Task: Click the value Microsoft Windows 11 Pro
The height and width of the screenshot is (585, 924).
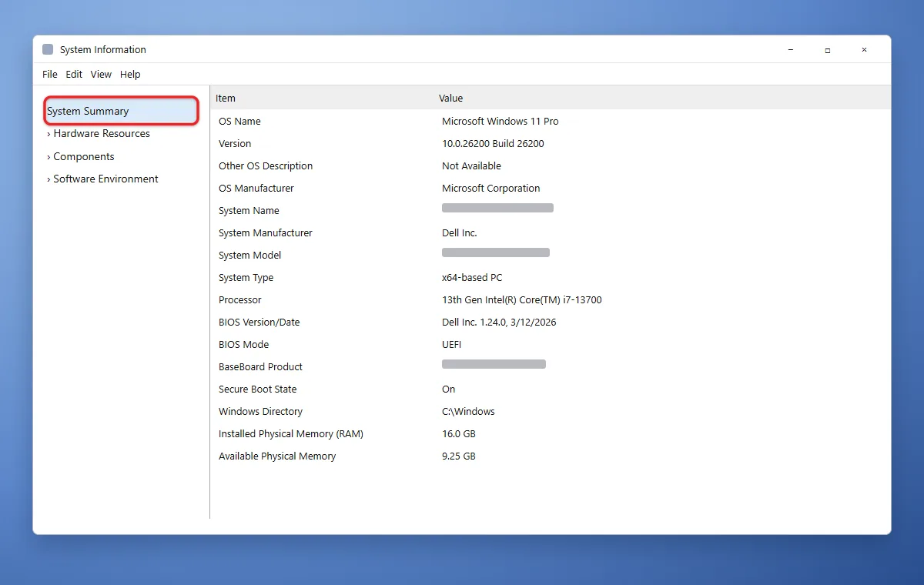Action: tap(500, 122)
